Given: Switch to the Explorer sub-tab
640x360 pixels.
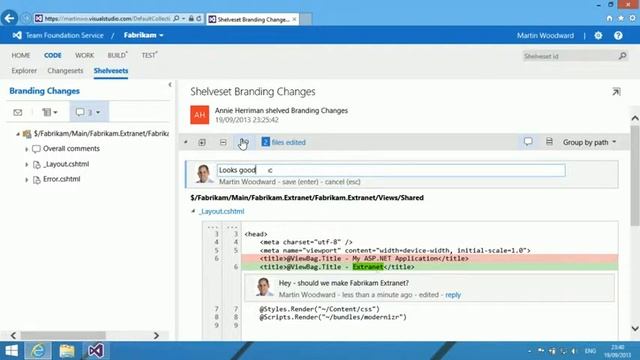Looking at the screenshot, I should [x=24, y=71].
